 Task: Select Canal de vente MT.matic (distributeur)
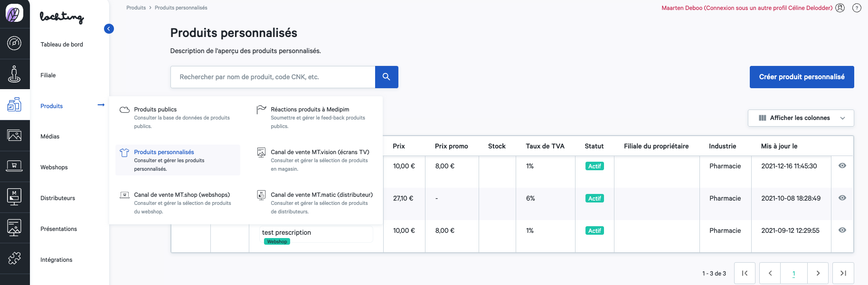(x=321, y=195)
